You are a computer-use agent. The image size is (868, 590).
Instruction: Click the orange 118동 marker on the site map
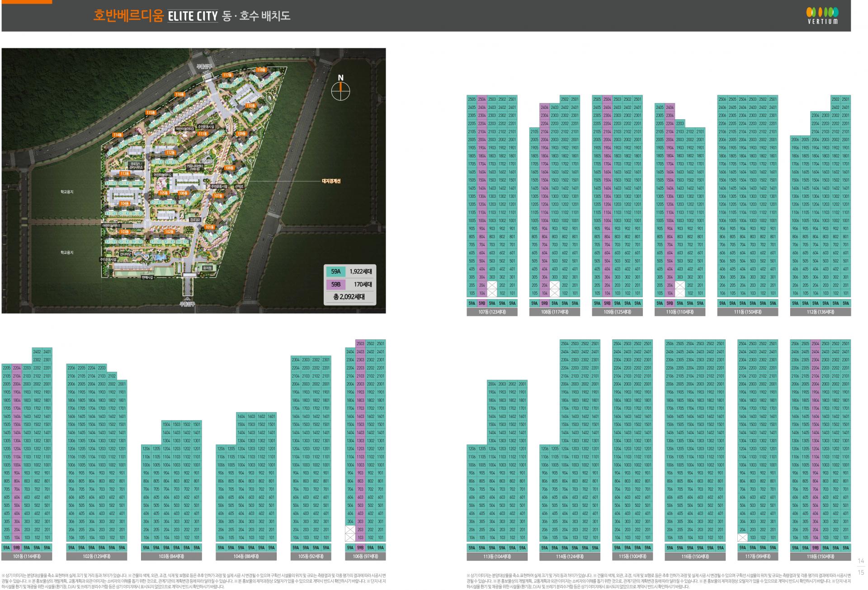pyautogui.click(x=261, y=70)
